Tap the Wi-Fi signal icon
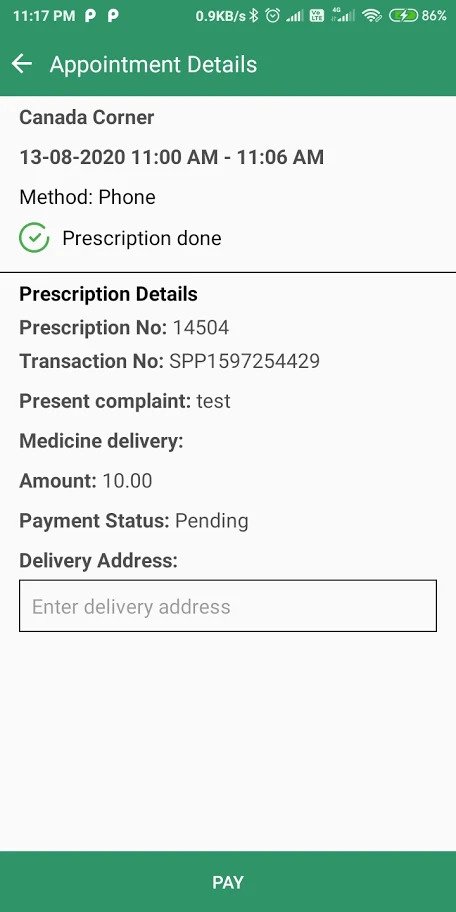This screenshot has width=456, height=912. [371, 16]
